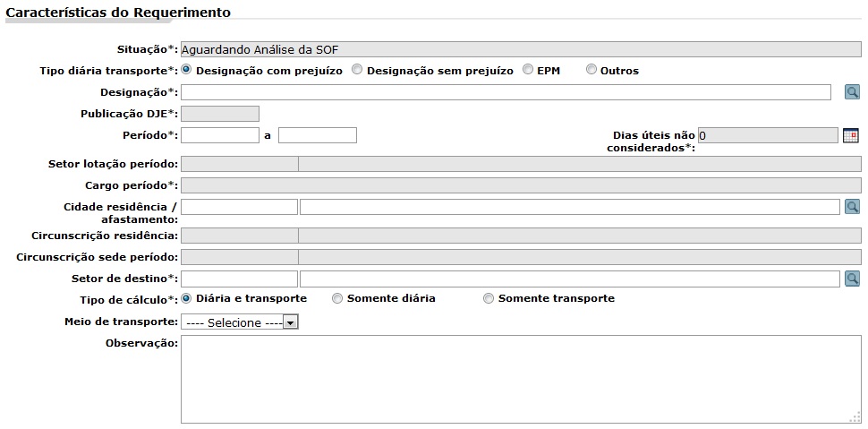Click the Período start date field
The height and width of the screenshot is (429, 868).
click(220, 135)
